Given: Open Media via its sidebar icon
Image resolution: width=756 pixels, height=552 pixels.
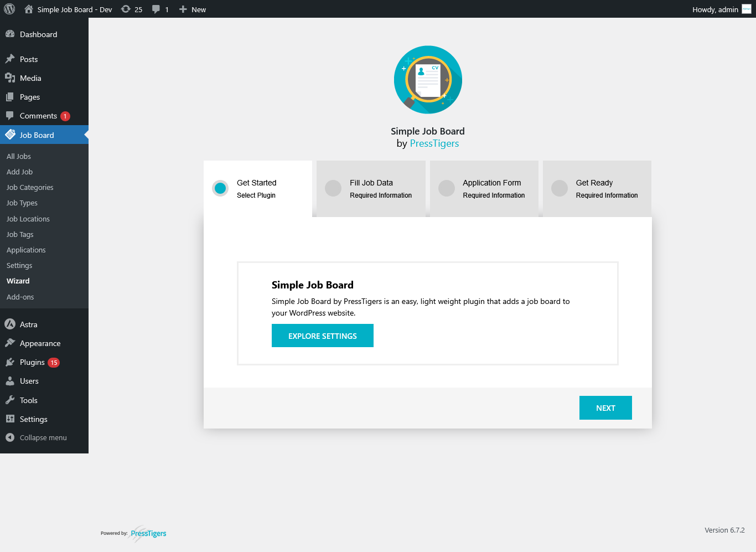Looking at the screenshot, I should (10, 78).
